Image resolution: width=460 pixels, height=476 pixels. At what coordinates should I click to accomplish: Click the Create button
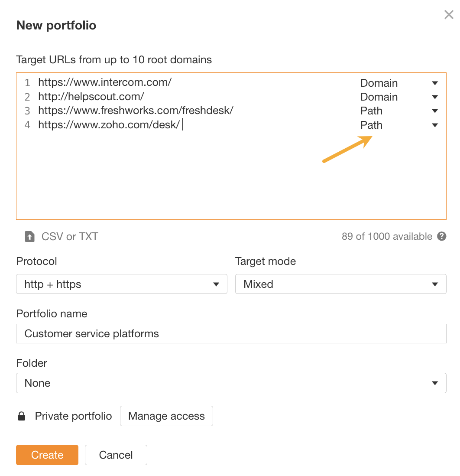(x=47, y=455)
